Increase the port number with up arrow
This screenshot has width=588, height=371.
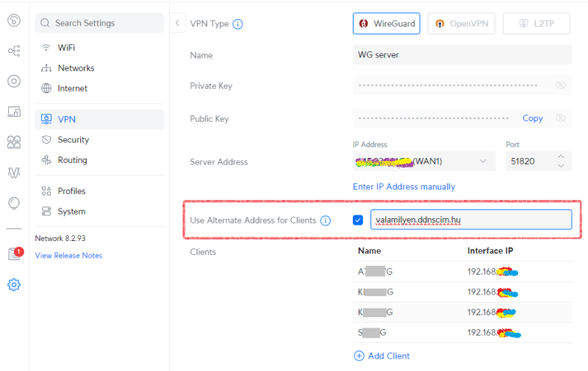coord(561,156)
